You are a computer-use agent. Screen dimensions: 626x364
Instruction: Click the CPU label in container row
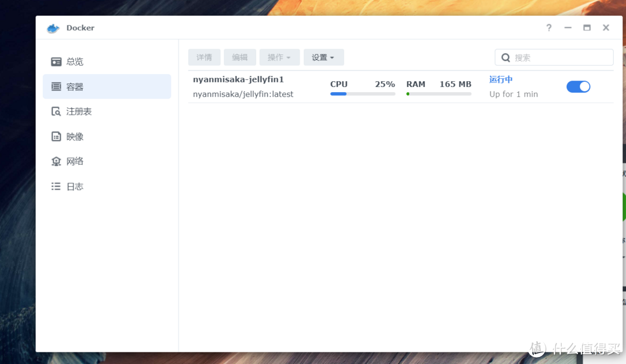pyautogui.click(x=339, y=84)
